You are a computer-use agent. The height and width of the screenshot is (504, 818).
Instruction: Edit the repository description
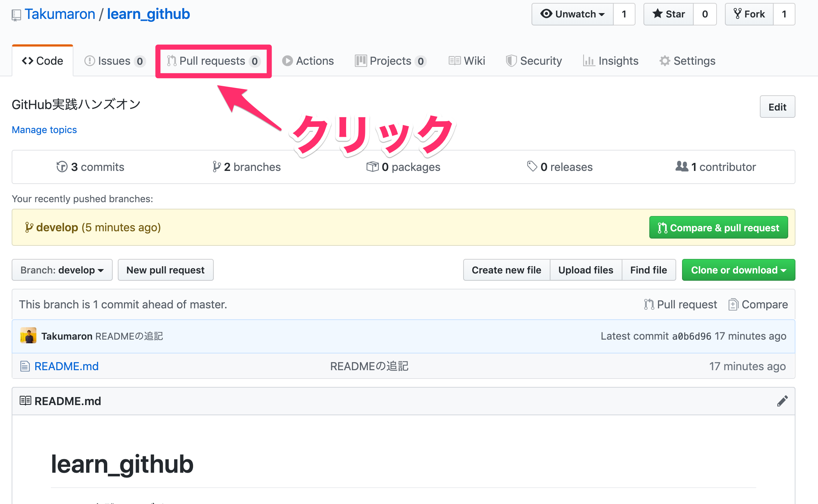pos(777,107)
